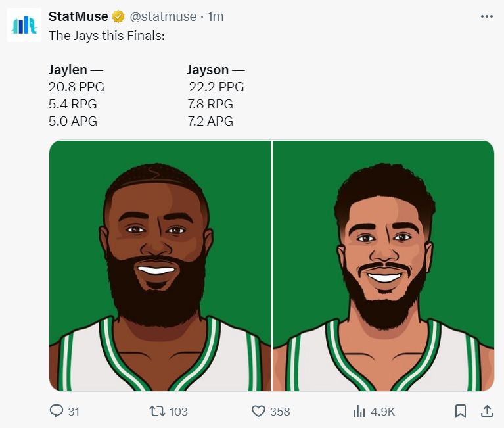Click the gold verified badge

click(x=118, y=16)
